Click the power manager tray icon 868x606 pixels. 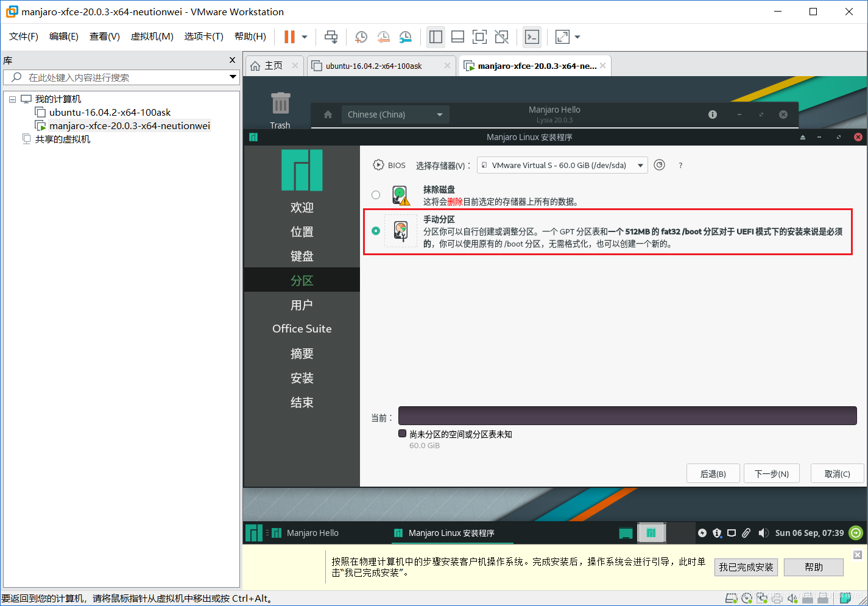pyautogui.click(x=702, y=533)
